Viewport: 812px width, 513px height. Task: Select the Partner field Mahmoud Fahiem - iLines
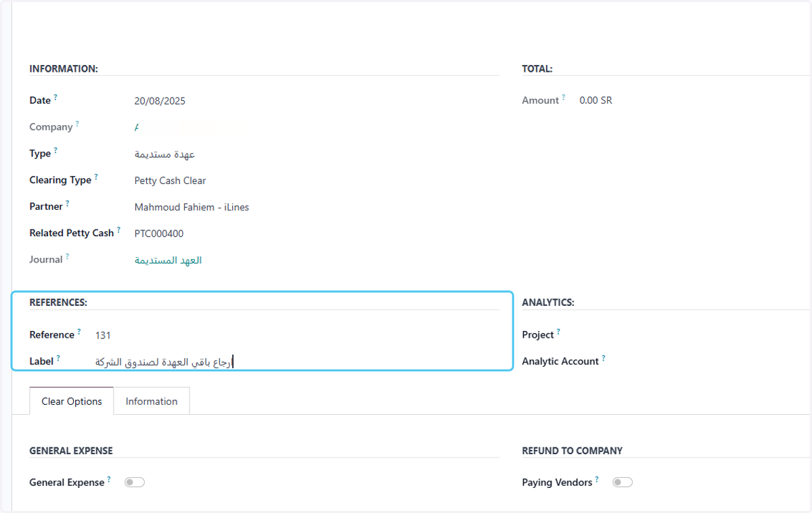[191, 207]
